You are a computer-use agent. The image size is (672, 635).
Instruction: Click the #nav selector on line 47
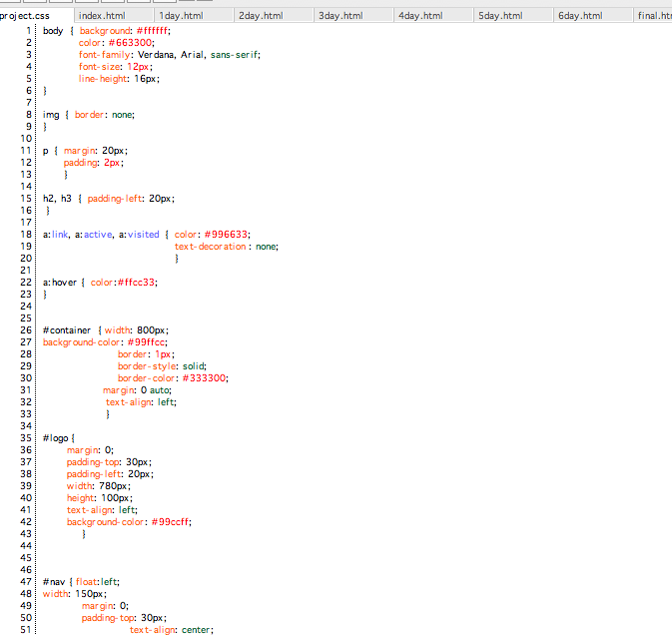click(x=54, y=582)
